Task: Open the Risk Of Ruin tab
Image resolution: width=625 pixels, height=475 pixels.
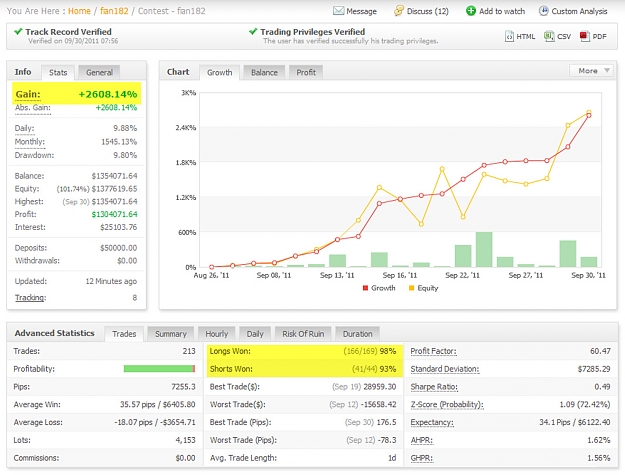Action: pos(303,334)
